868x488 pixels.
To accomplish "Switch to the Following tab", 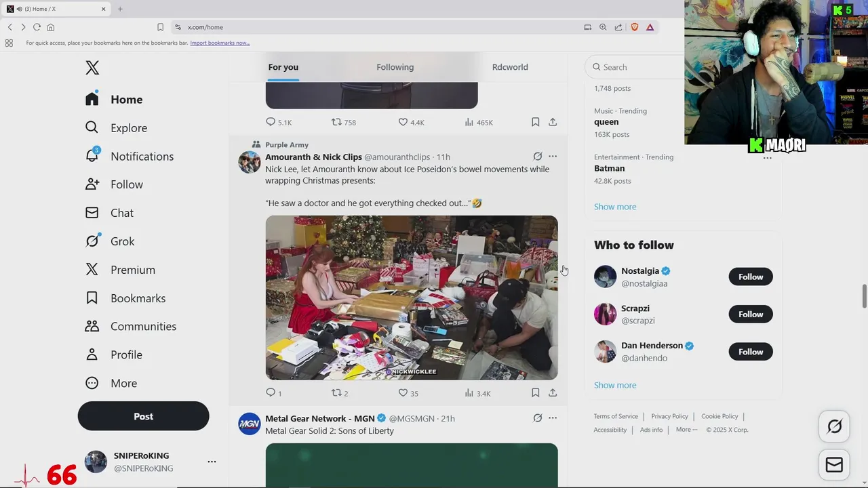I will 395,67.
